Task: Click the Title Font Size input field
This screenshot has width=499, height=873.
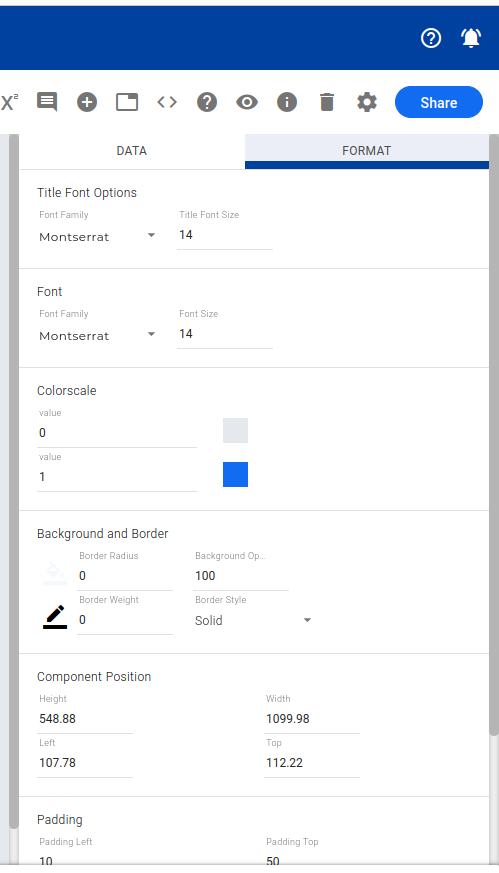Action: point(225,236)
